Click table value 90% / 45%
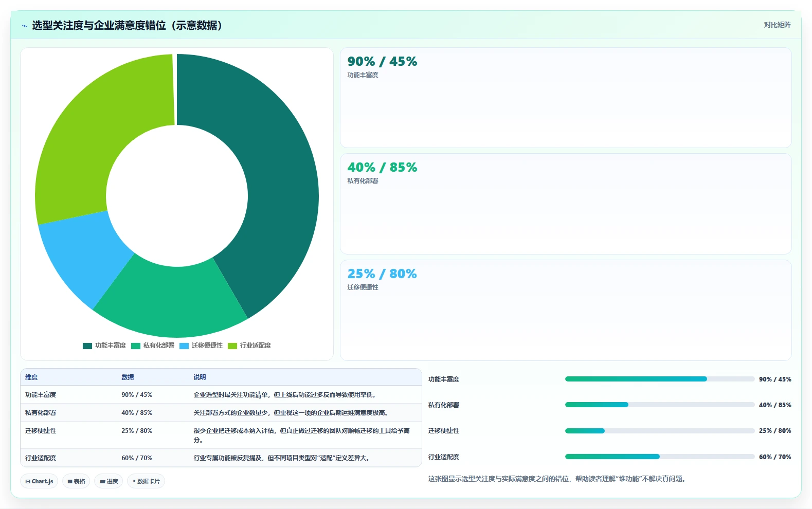Viewport: 812px width, 509px height. [137, 395]
